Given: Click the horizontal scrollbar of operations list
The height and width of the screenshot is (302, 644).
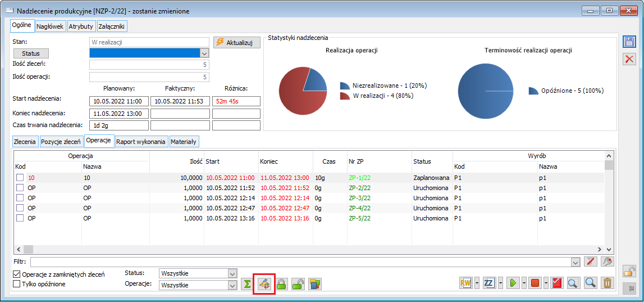Looking at the screenshot, I should (309, 249).
